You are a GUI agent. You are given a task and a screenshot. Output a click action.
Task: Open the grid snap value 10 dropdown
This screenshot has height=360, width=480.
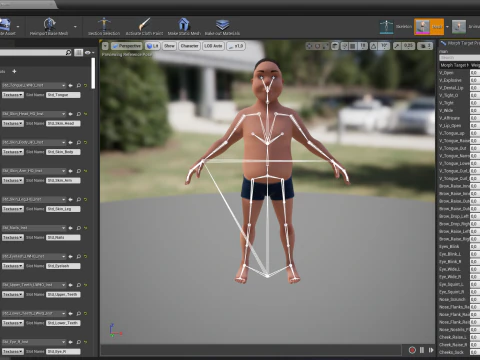click(363, 46)
